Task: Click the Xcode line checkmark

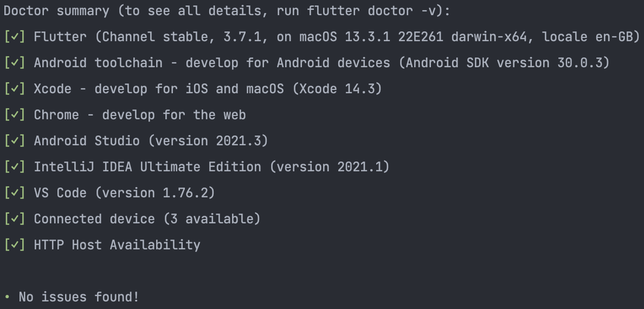Action: [14, 89]
